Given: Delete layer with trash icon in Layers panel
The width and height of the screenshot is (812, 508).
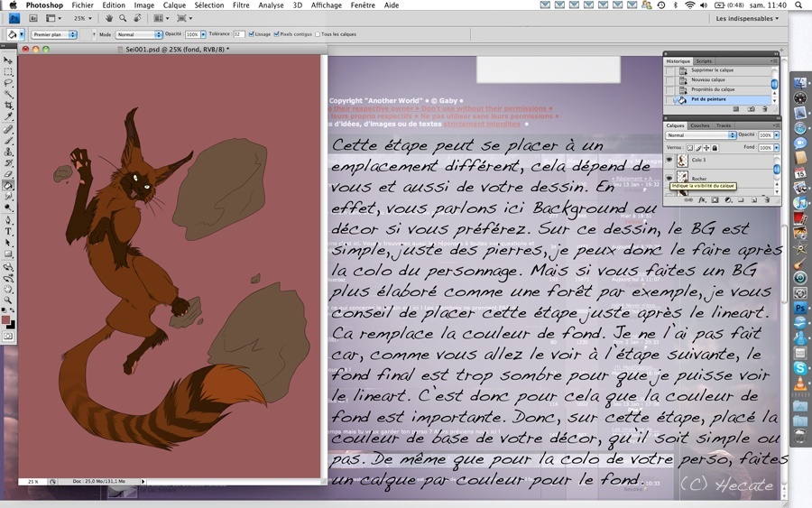Looking at the screenshot, I should pos(766,200).
